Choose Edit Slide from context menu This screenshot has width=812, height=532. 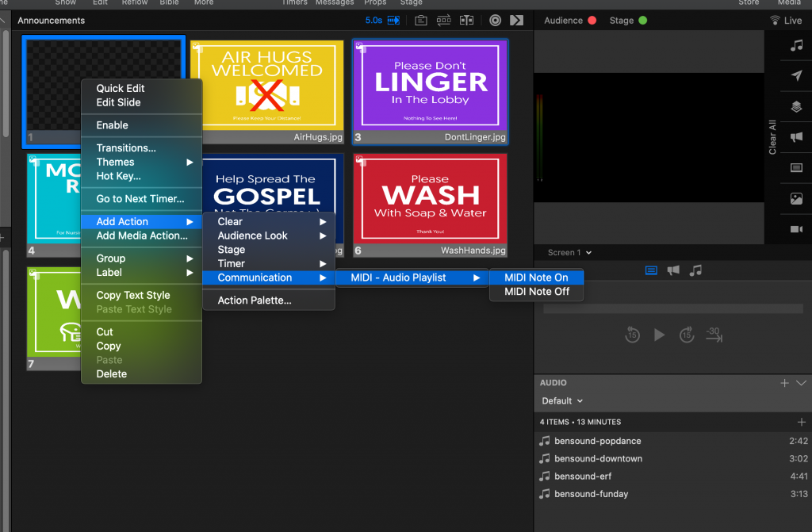pyautogui.click(x=141, y=102)
